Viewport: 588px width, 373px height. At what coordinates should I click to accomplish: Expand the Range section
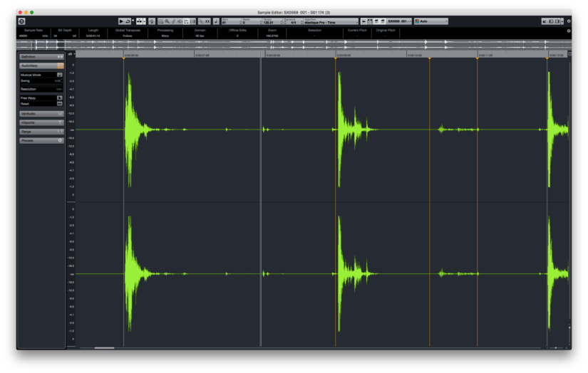(41, 132)
